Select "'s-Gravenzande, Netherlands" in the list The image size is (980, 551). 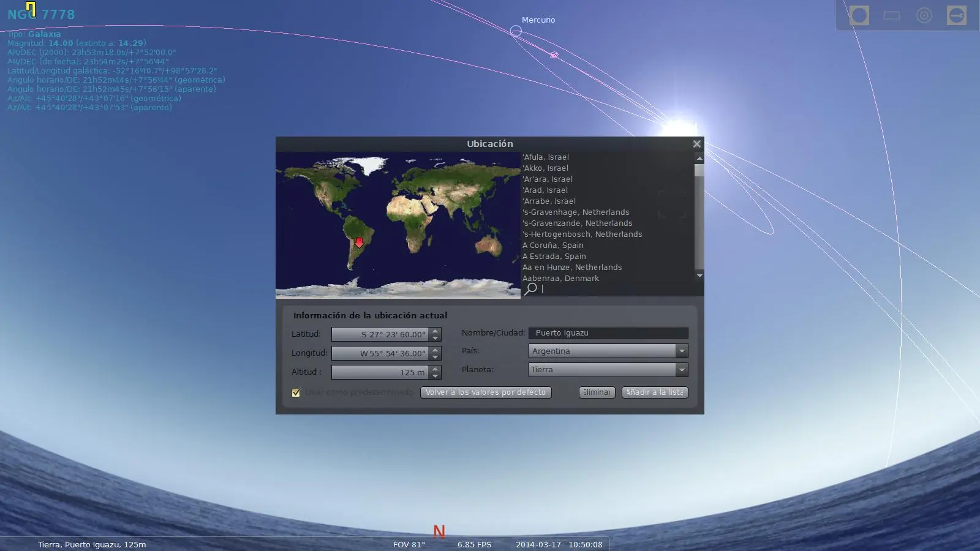coord(577,223)
